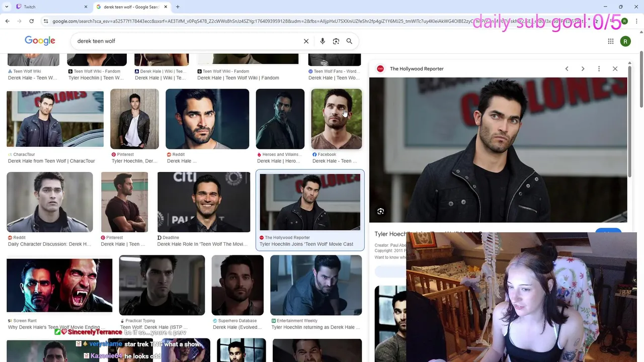Click large preview image of Derek
The width and height of the screenshot is (644, 362).
click(x=498, y=150)
